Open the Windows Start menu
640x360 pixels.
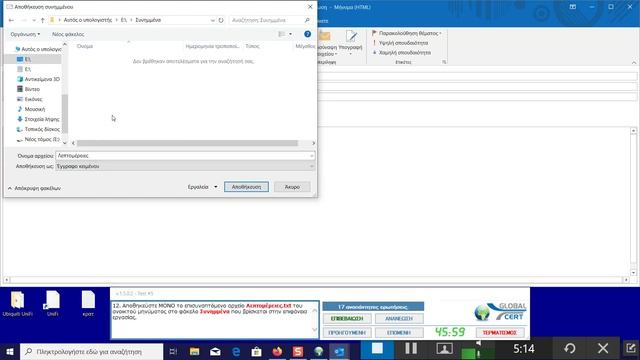[10, 351]
